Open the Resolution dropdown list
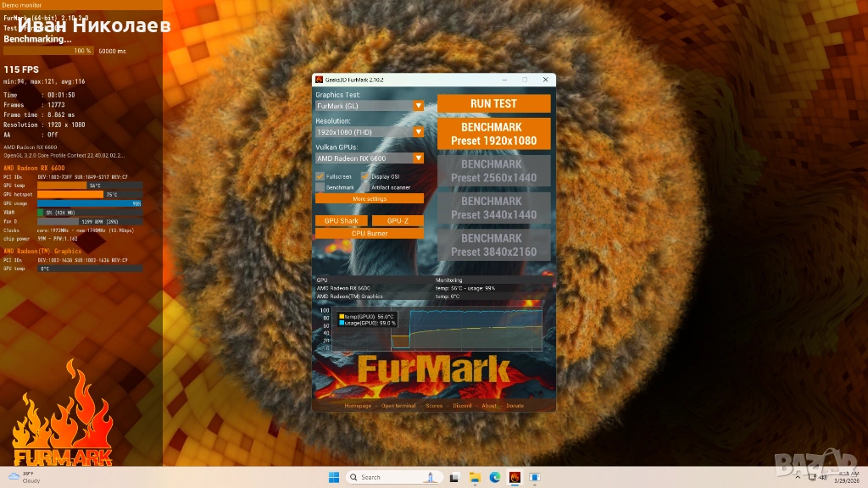 pyautogui.click(x=418, y=132)
